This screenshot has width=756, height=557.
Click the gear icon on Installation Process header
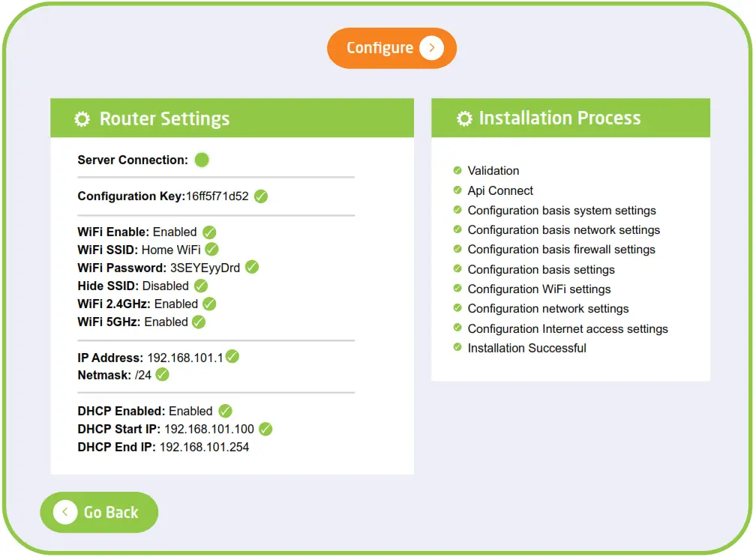[464, 118]
